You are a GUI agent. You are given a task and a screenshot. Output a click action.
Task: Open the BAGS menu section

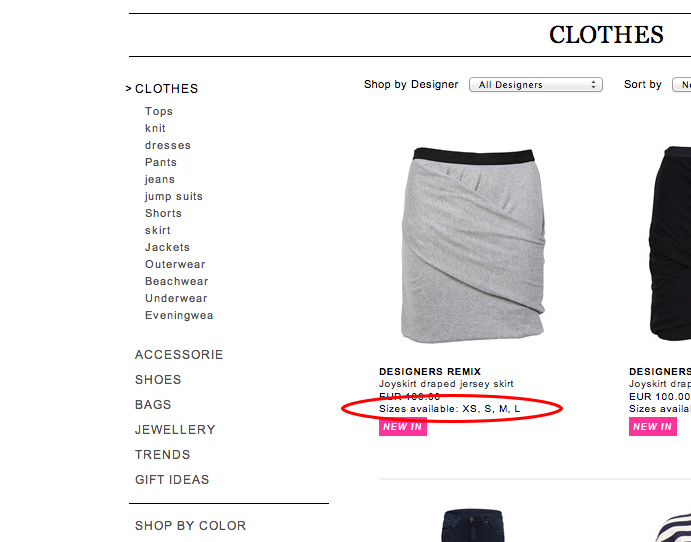coord(153,405)
